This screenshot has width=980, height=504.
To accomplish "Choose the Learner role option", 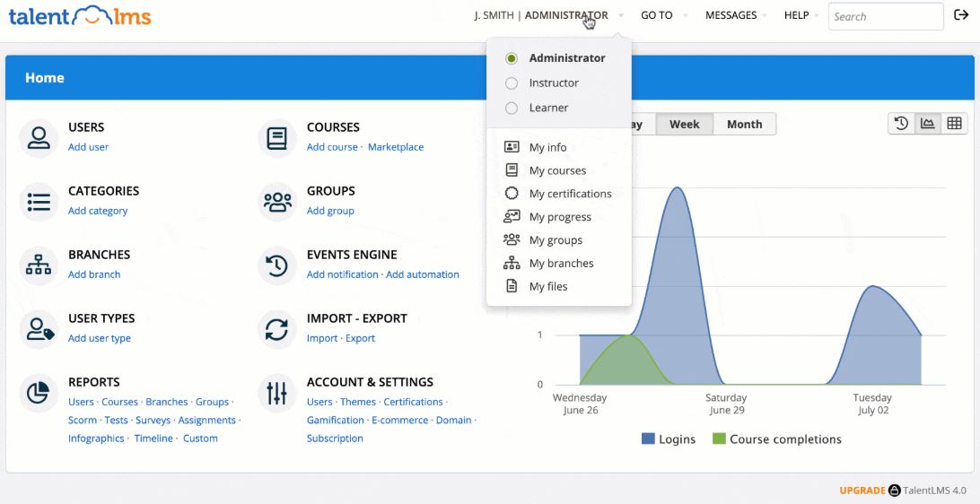I will tap(512, 109).
